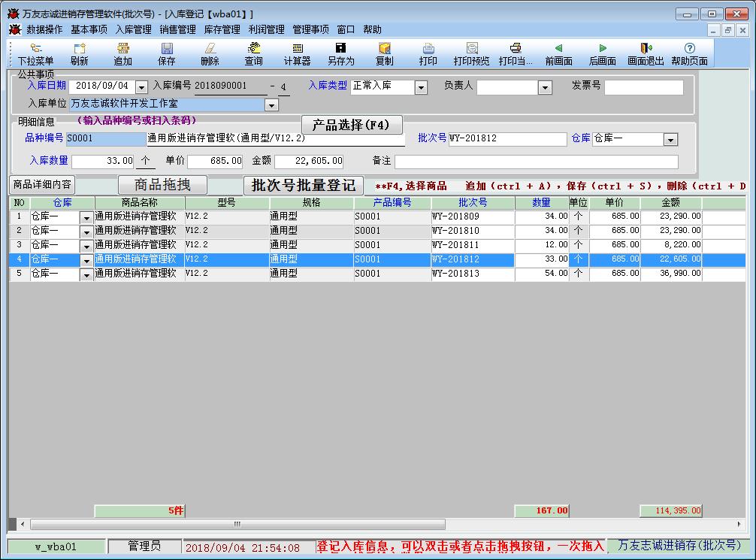Click the 入库数量 input field

point(103,161)
